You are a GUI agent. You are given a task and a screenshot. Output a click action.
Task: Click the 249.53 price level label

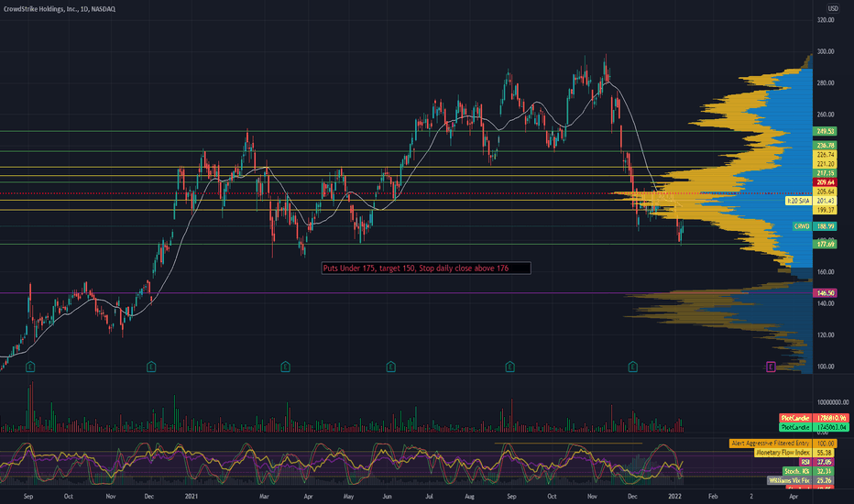(x=826, y=131)
